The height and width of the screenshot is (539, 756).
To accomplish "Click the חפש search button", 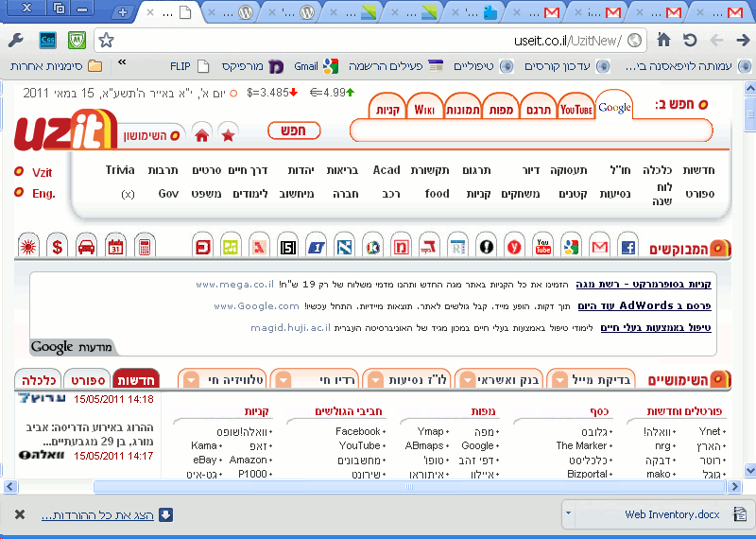I will tap(294, 130).
